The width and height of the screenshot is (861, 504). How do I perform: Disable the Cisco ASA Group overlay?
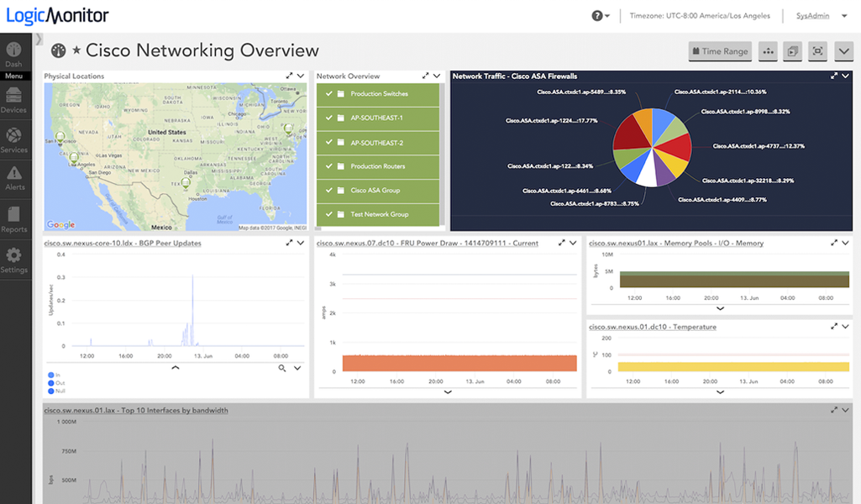point(329,192)
